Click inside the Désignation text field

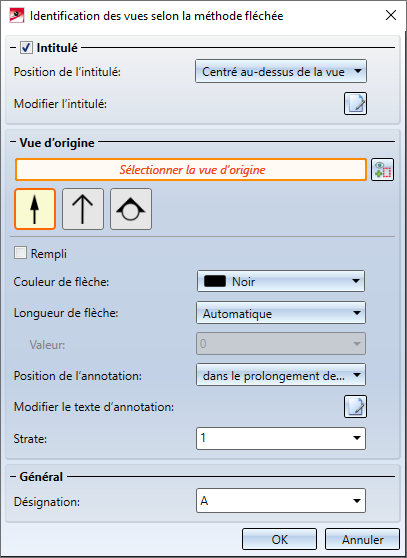[x=273, y=501]
